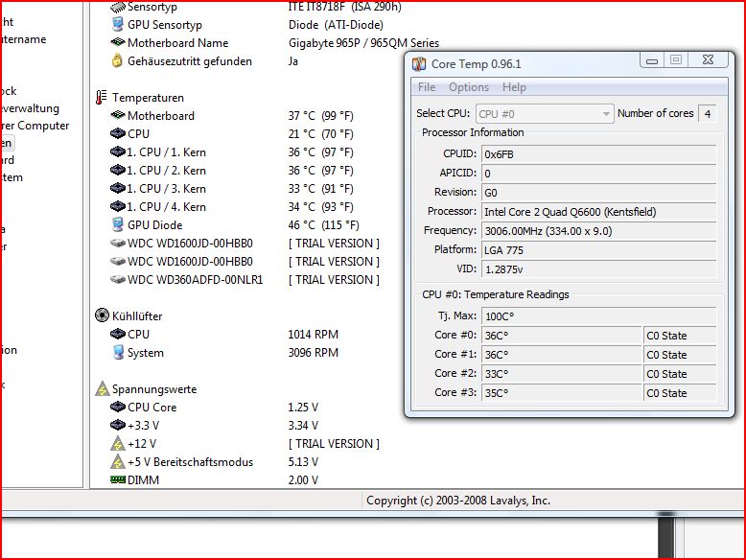Click the CPU Core voltage icon
746x560 pixels.
pyautogui.click(x=118, y=407)
